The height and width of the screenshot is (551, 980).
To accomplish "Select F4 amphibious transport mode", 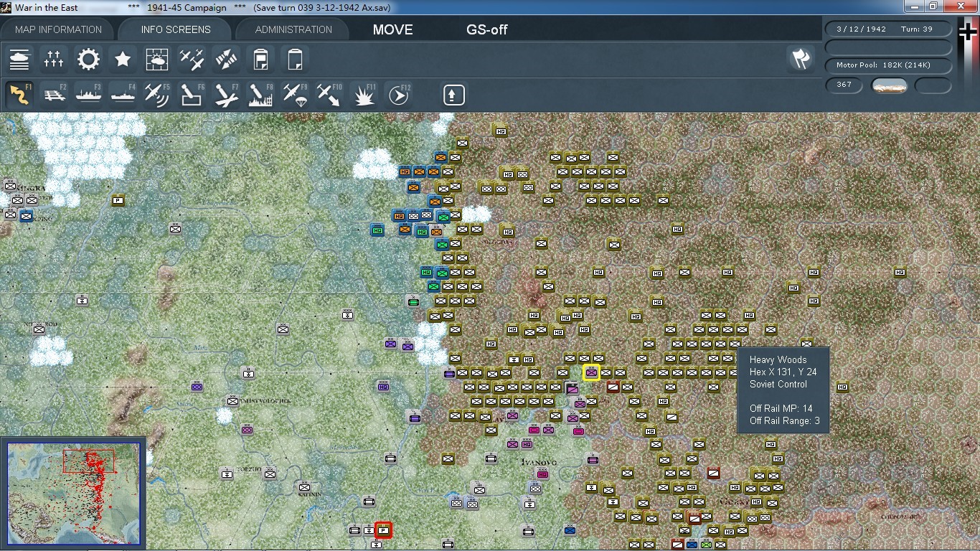I will pos(123,95).
